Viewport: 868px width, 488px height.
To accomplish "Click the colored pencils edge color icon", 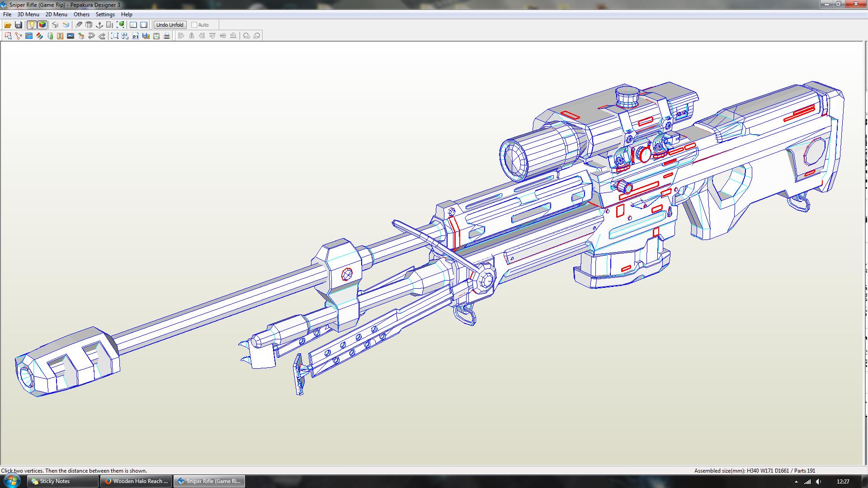I will click(39, 36).
